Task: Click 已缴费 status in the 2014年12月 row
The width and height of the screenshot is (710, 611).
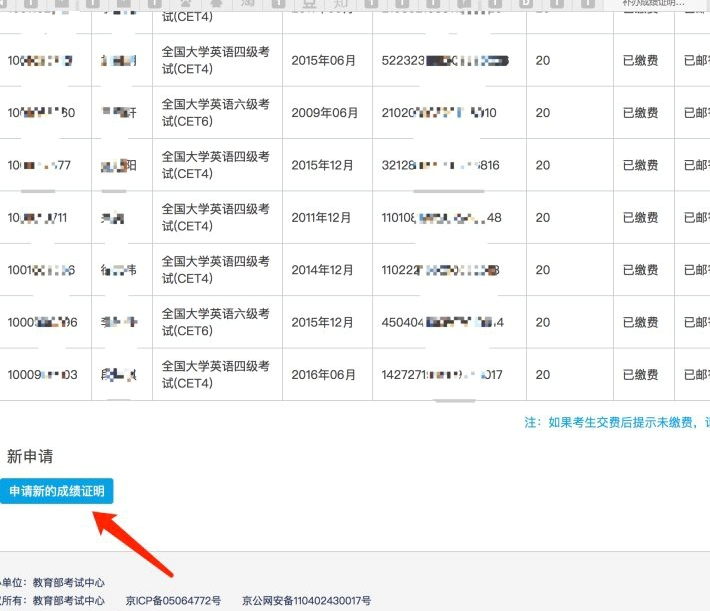Action: click(640, 270)
